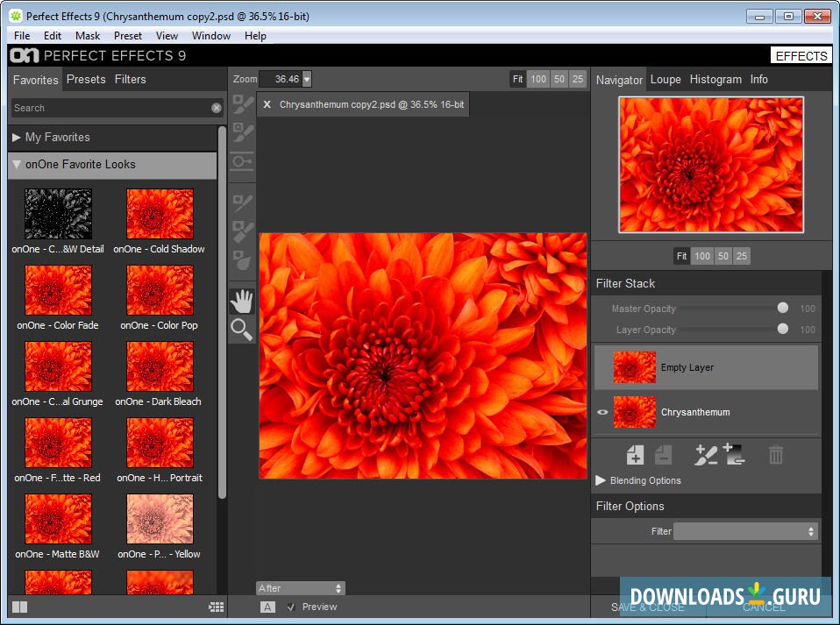The height and width of the screenshot is (625, 840).
Task: Open the After preview mode dropdown
Action: point(300,588)
